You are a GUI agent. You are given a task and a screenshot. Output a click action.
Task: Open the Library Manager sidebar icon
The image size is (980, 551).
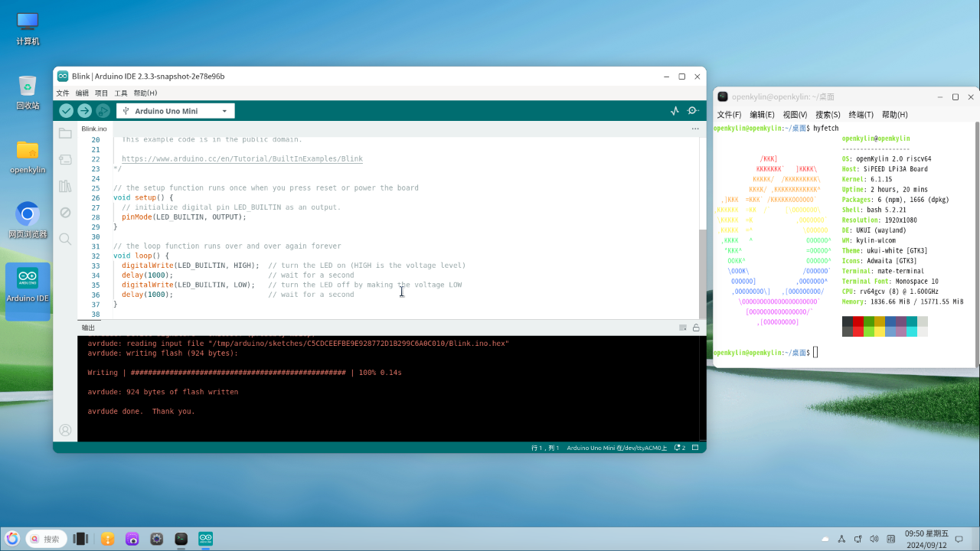tap(65, 186)
